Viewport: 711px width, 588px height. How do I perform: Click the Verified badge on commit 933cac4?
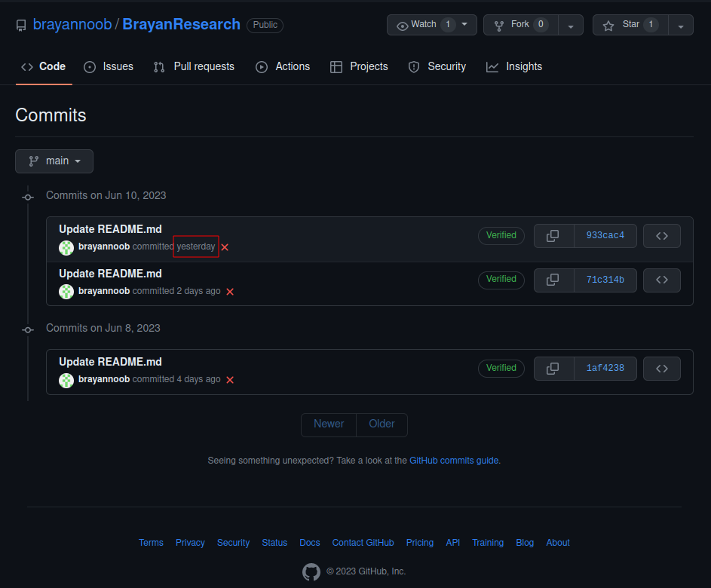pyautogui.click(x=501, y=235)
